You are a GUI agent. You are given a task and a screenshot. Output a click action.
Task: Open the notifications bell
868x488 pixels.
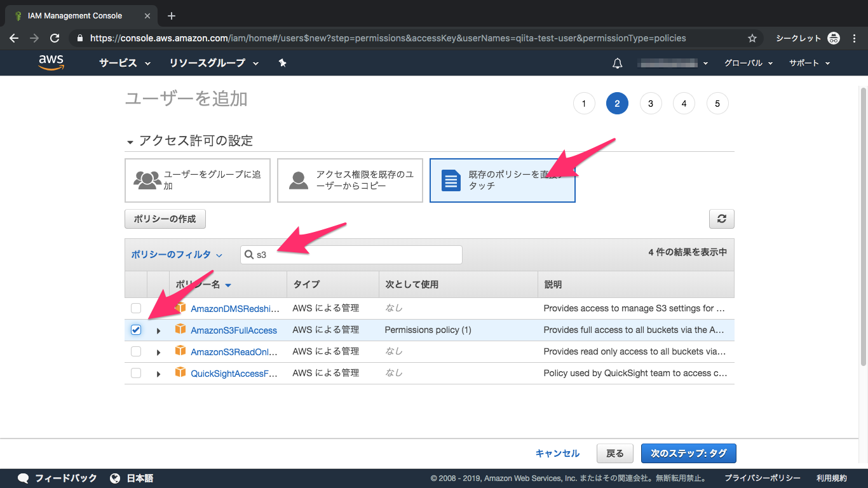point(617,63)
